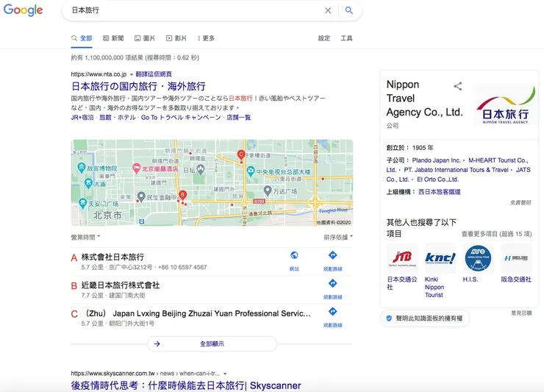Click 免責聲明 disclaimer link
The width and height of the screenshot is (544, 392).
520,202
